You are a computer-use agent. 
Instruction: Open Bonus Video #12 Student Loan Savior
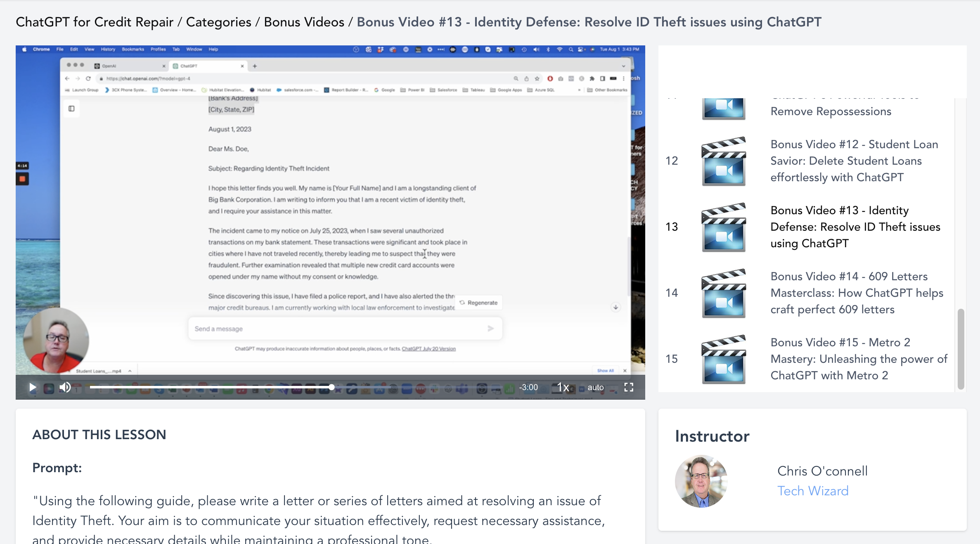[x=854, y=161]
